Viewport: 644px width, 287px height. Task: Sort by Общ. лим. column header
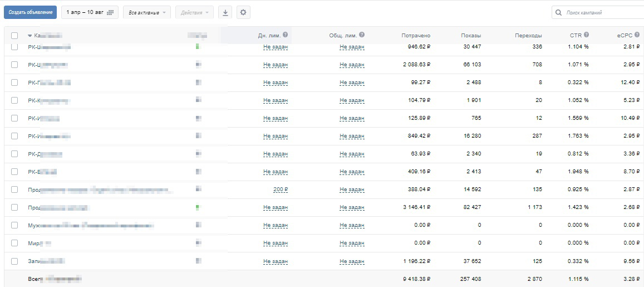coord(343,35)
